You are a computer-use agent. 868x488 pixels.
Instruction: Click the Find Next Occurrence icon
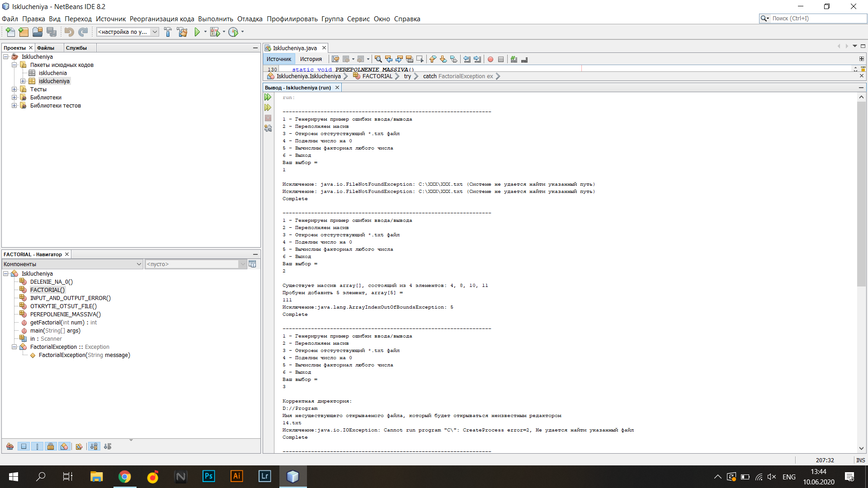click(399, 59)
